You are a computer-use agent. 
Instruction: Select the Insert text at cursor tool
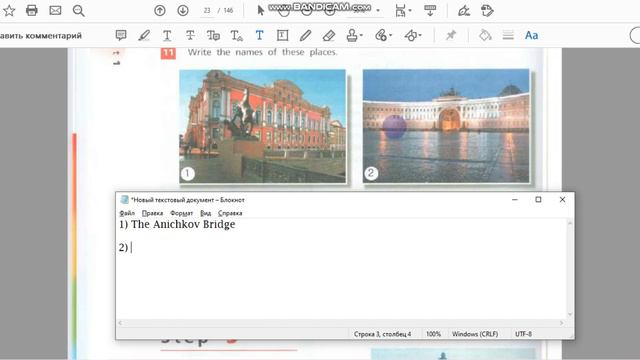point(236,36)
